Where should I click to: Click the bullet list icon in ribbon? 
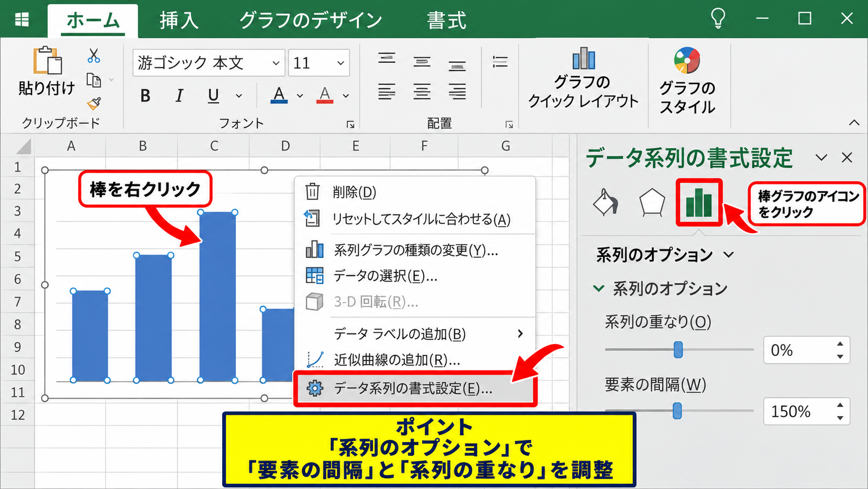click(500, 62)
